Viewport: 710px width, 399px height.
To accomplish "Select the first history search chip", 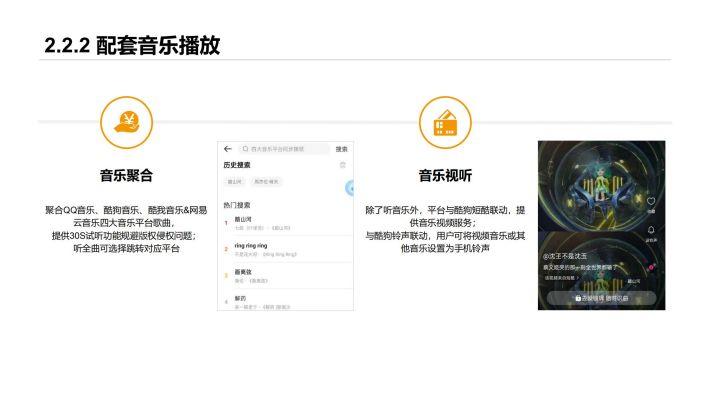I will coord(235,182).
